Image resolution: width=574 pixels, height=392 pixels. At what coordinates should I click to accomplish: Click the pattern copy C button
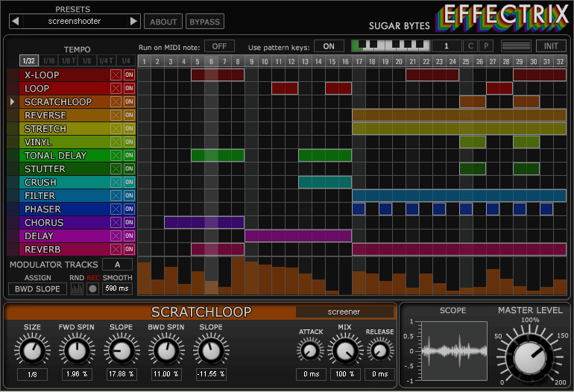click(x=470, y=46)
